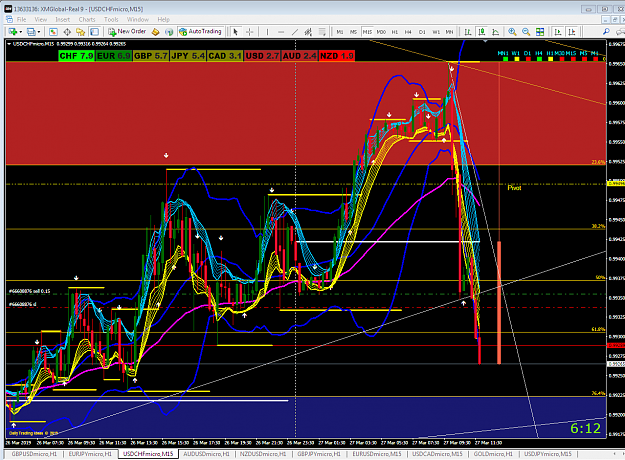Switch chart to H1 timeframe
625x460 pixels.
[395, 32]
